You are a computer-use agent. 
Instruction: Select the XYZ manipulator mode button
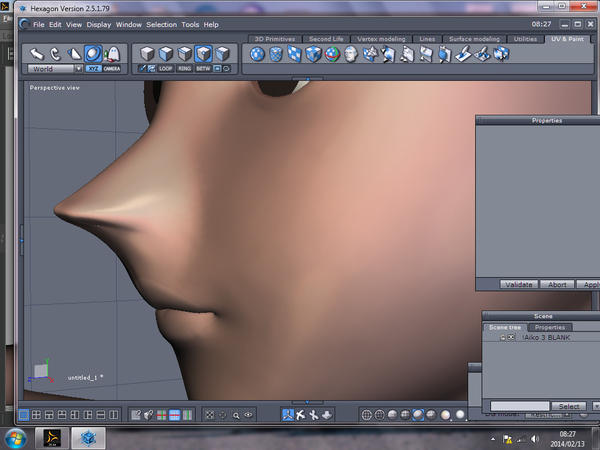coord(92,69)
